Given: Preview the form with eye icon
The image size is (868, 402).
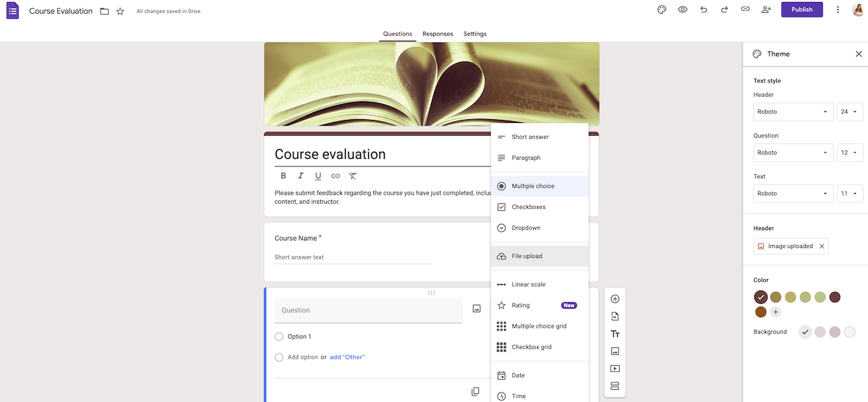Looking at the screenshot, I should [x=682, y=9].
